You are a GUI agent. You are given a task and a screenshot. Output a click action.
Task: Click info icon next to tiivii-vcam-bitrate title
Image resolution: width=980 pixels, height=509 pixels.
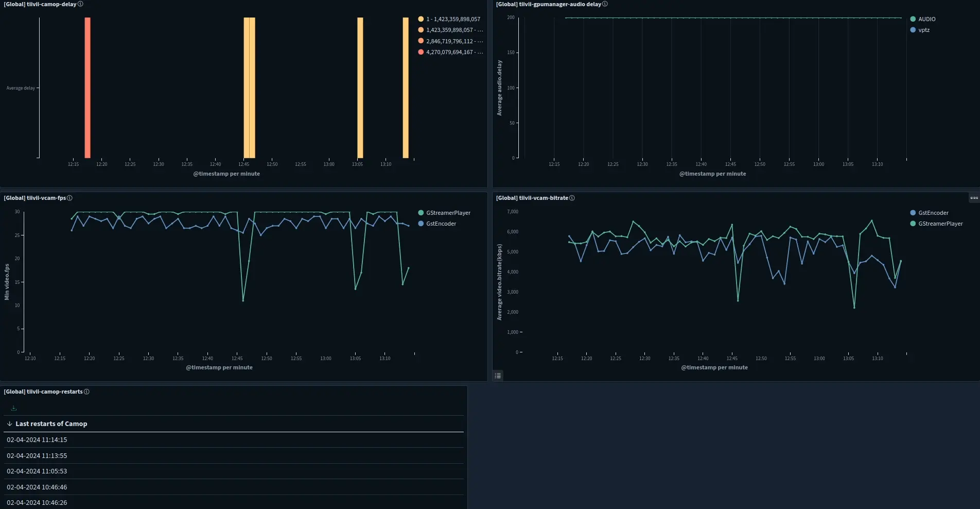pyautogui.click(x=572, y=198)
